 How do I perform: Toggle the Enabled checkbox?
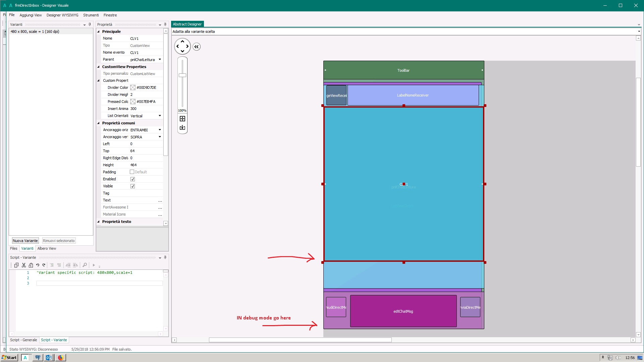click(132, 179)
